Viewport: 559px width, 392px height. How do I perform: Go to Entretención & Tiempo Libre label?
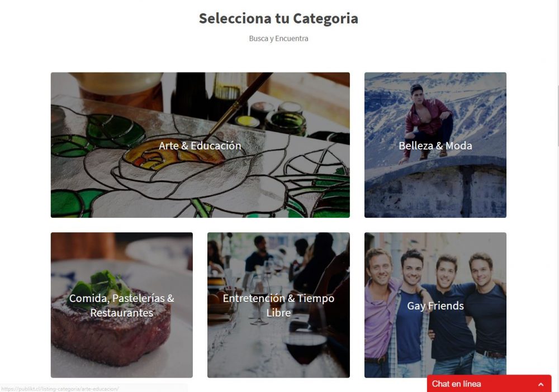278,305
